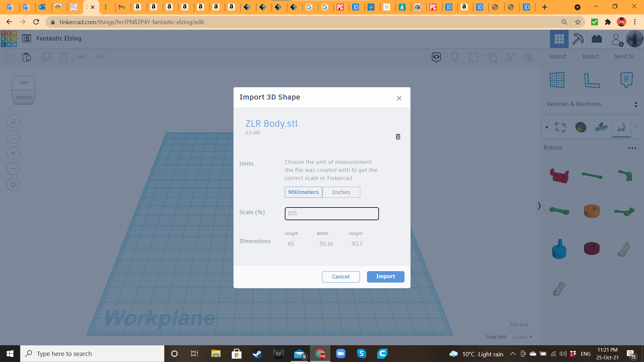This screenshot has height=362, width=644.
Task: Select Inches as the unit
Action: pos(341,192)
